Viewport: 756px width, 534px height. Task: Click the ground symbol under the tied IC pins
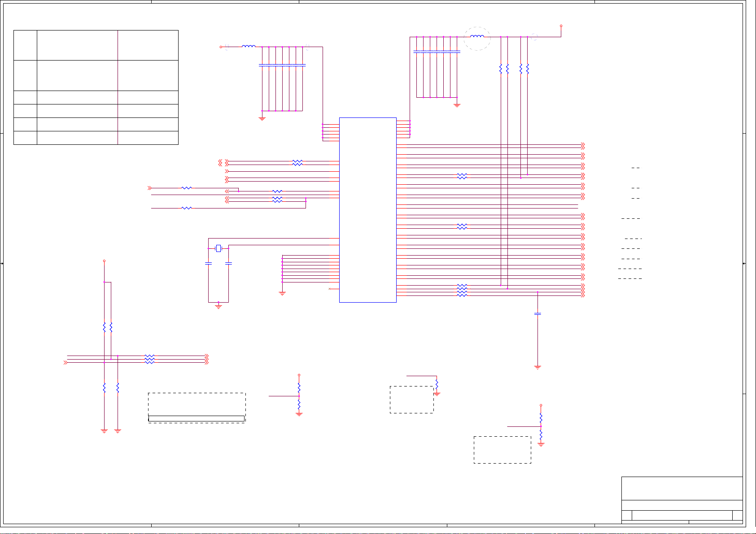point(282,293)
